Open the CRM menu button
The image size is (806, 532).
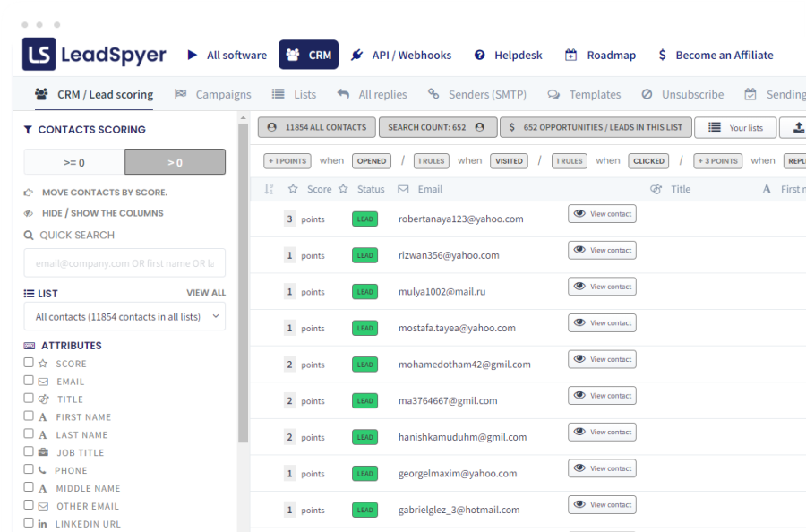click(308, 55)
